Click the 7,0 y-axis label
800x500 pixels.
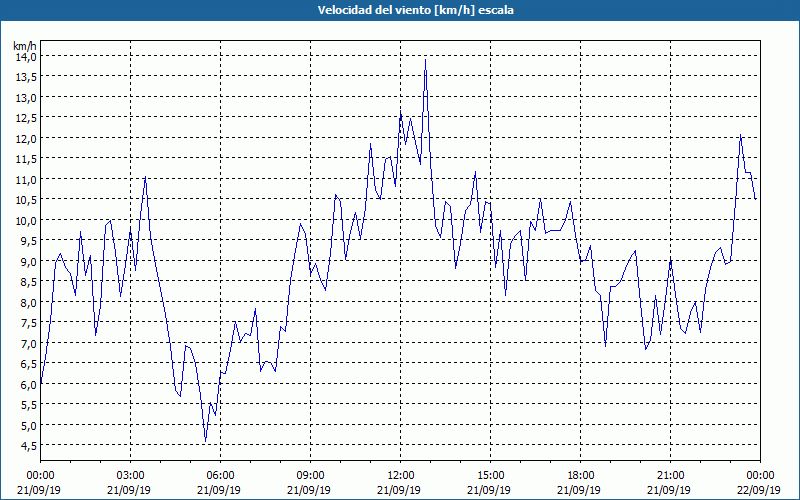(x=28, y=343)
